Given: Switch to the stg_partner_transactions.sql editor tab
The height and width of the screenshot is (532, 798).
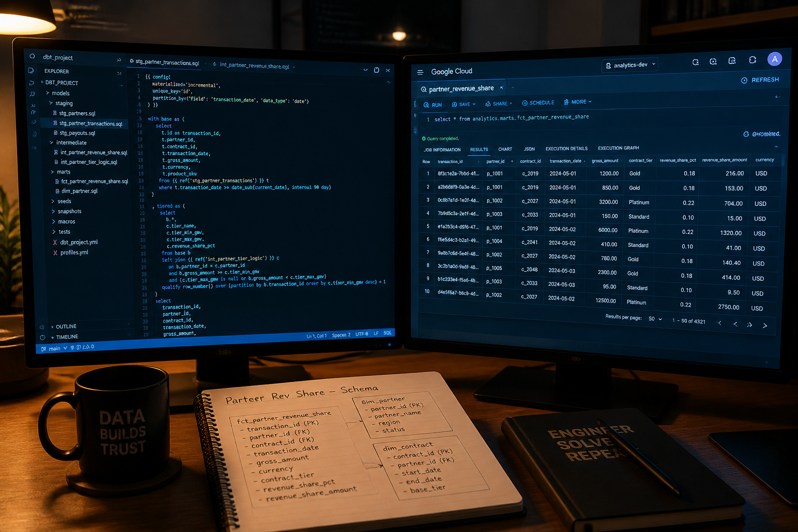Looking at the screenshot, I should click(165, 62).
